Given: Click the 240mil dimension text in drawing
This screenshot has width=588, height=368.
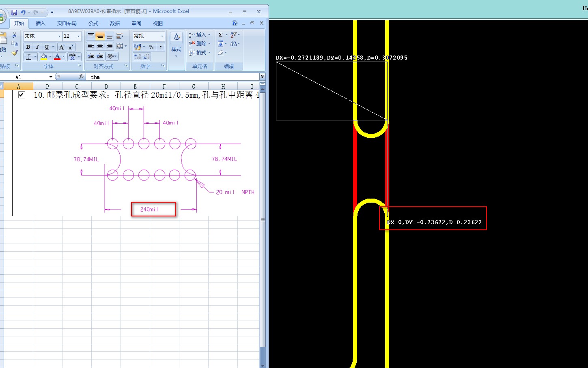Looking at the screenshot, I should (149, 210).
